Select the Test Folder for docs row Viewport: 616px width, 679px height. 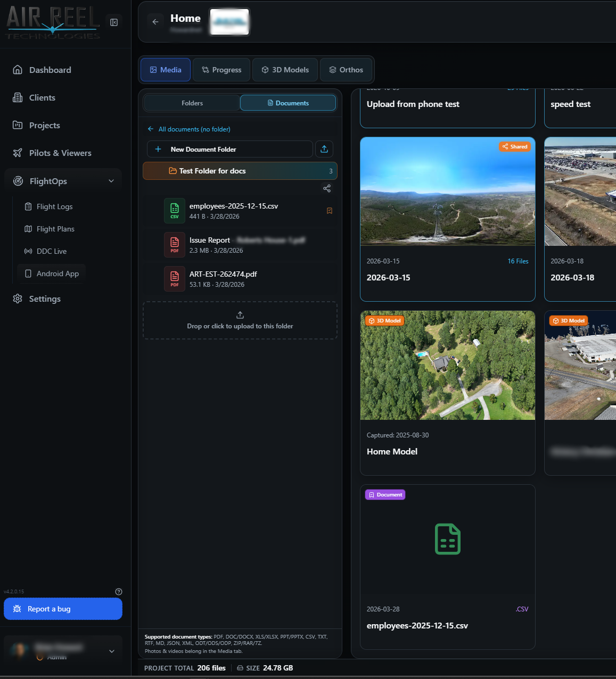[240, 171]
